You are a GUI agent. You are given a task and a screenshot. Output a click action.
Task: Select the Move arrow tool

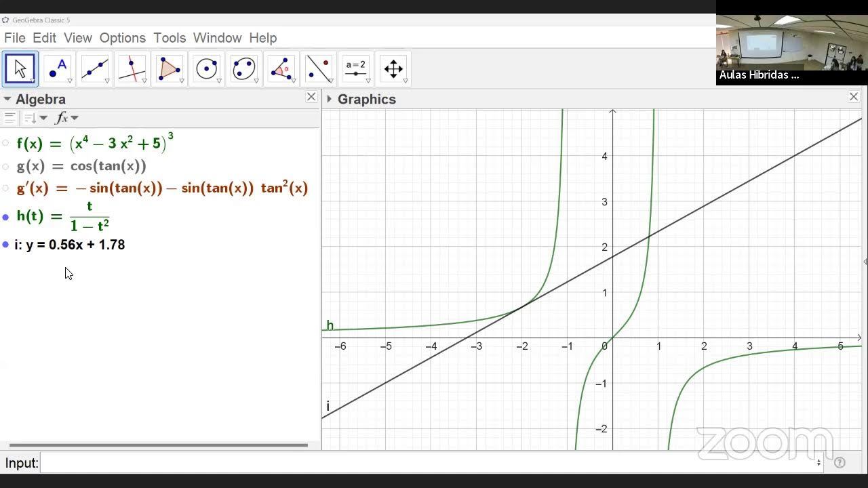coord(20,68)
